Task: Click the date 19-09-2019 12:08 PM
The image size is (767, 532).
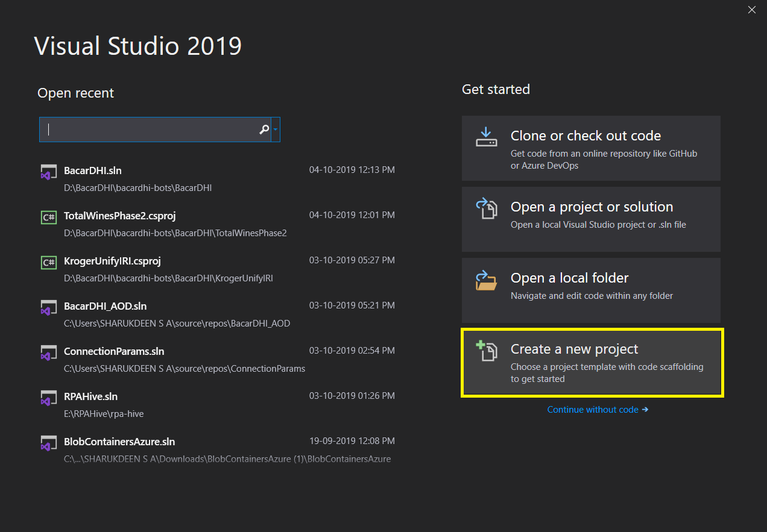Action: 352,441
